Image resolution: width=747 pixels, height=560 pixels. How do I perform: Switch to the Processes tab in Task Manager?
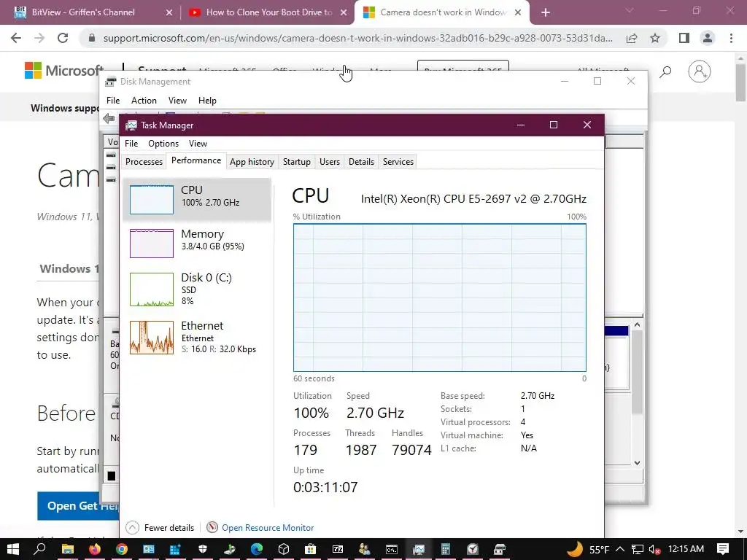point(144,161)
